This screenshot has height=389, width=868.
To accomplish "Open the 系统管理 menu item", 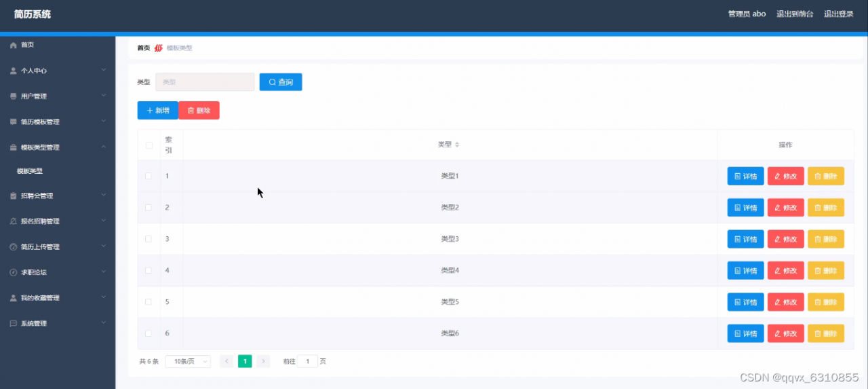I will [x=58, y=324].
